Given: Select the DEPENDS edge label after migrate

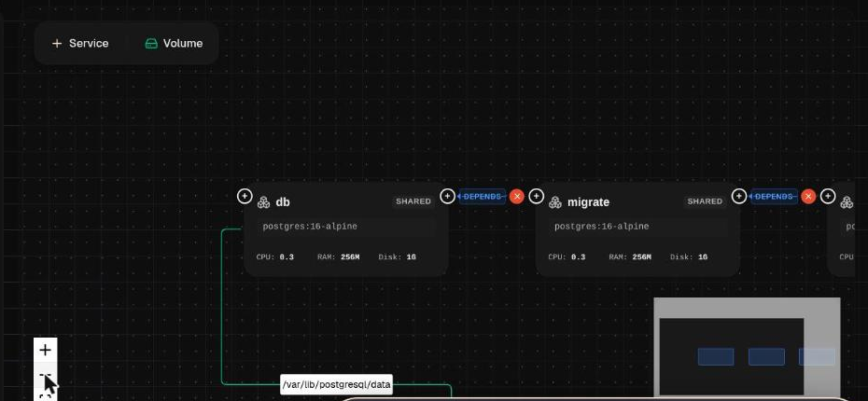Looking at the screenshot, I should tap(774, 197).
